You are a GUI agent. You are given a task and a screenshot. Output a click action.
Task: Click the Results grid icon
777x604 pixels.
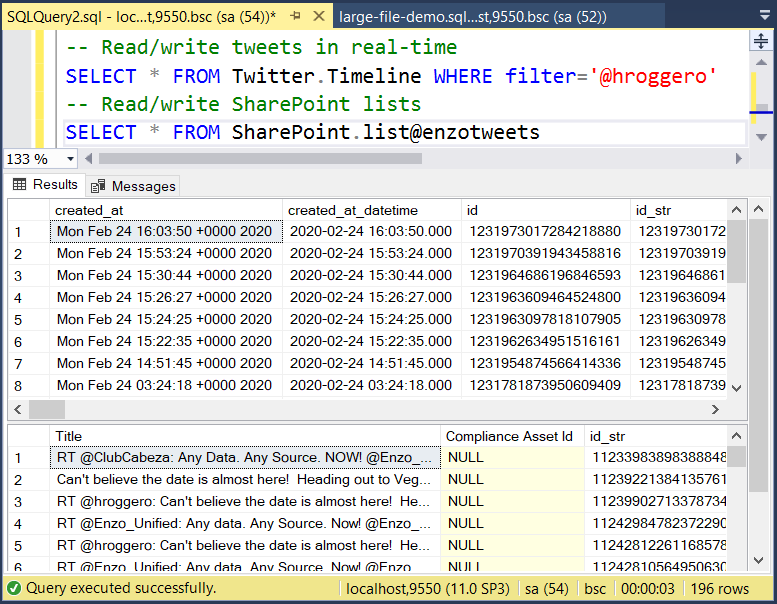pos(19,184)
